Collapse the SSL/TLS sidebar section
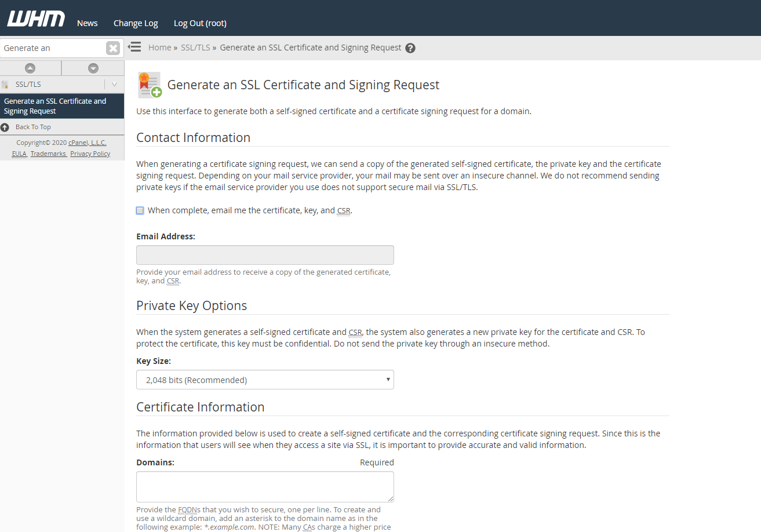The height and width of the screenshot is (532, 761). pos(114,83)
